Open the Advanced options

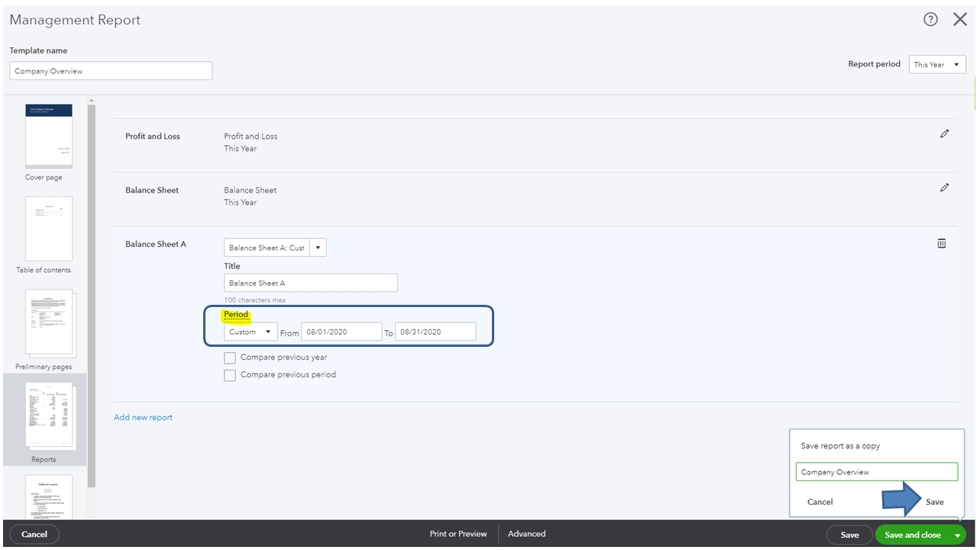click(526, 534)
